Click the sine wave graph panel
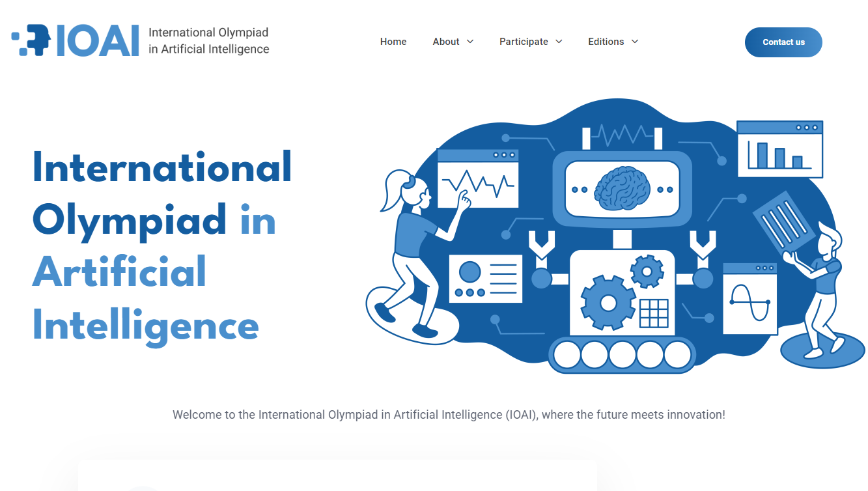This screenshot has height=491, width=868. coord(749,300)
